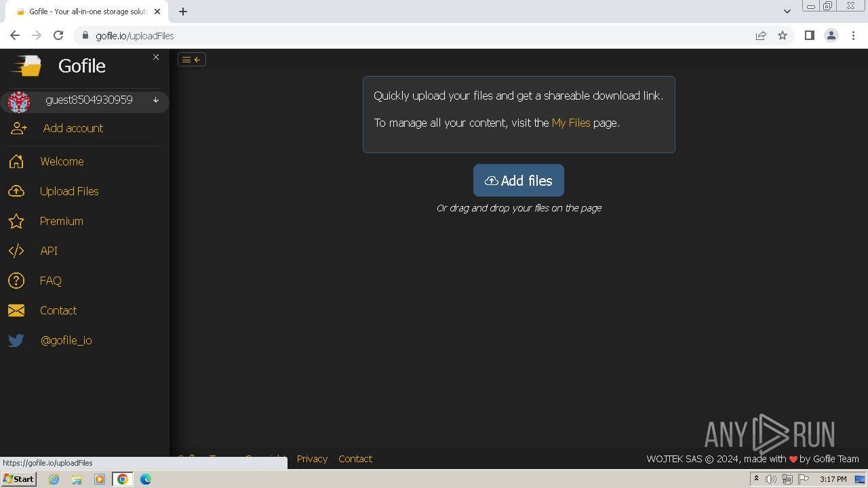
Task: Expand the guest account dropdown arrow
Action: click(x=156, y=100)
